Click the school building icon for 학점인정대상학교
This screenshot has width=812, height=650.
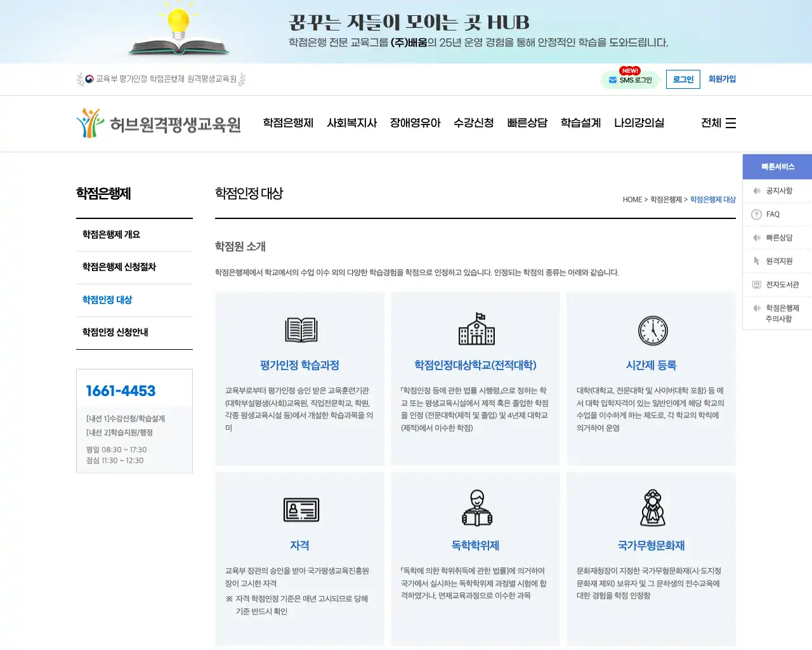[476, 329]
